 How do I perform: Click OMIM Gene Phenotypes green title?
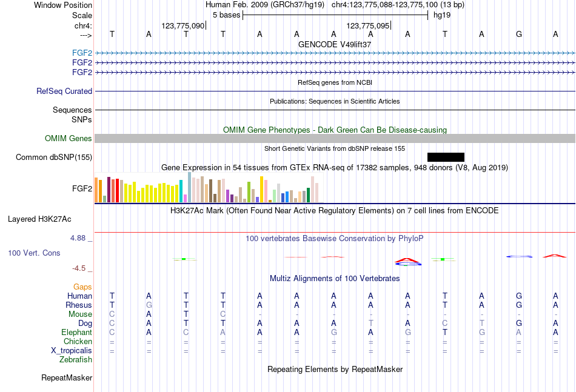point(335,130)
